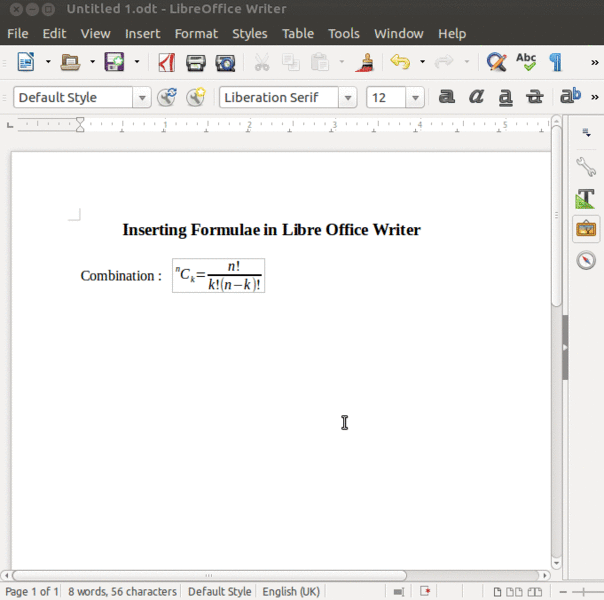The image size is (604, 600).
Task: Click the font size 12 field
Action: [x=386, y=97]
